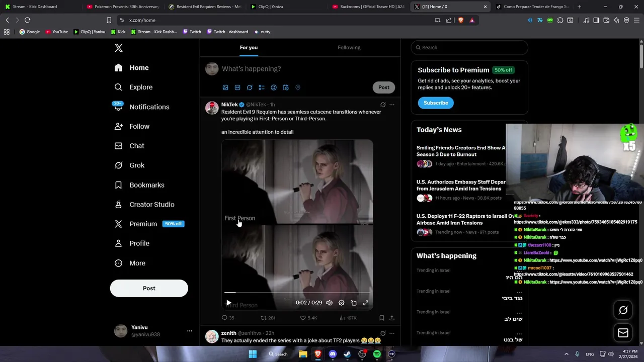Expand the More menu in sidebar

[x=130, y=263]
